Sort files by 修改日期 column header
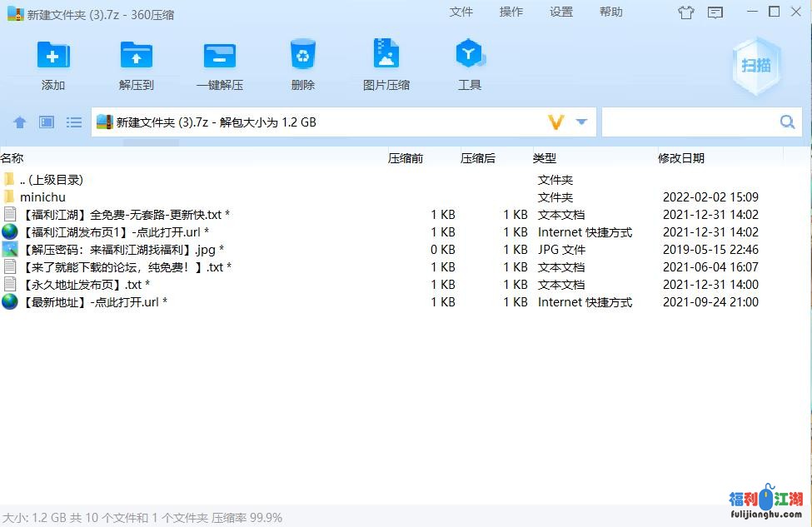 (x=681, y=158)
